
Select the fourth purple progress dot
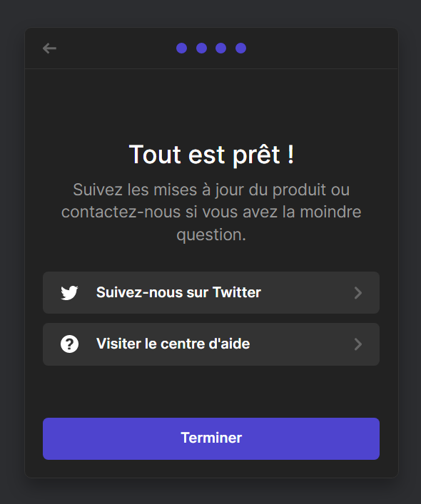point(241,48)
